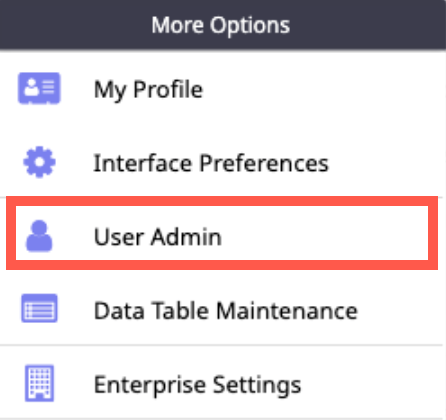Click the Interface Preferences text label
The width and height of the screenshot is (446, 420).
[211, 163]
